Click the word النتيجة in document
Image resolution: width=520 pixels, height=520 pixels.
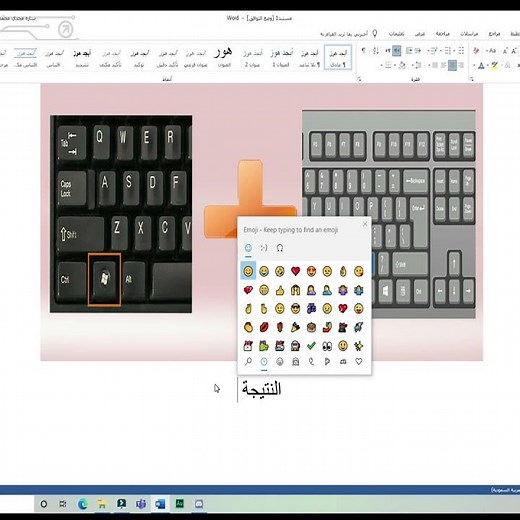point(261,389)
